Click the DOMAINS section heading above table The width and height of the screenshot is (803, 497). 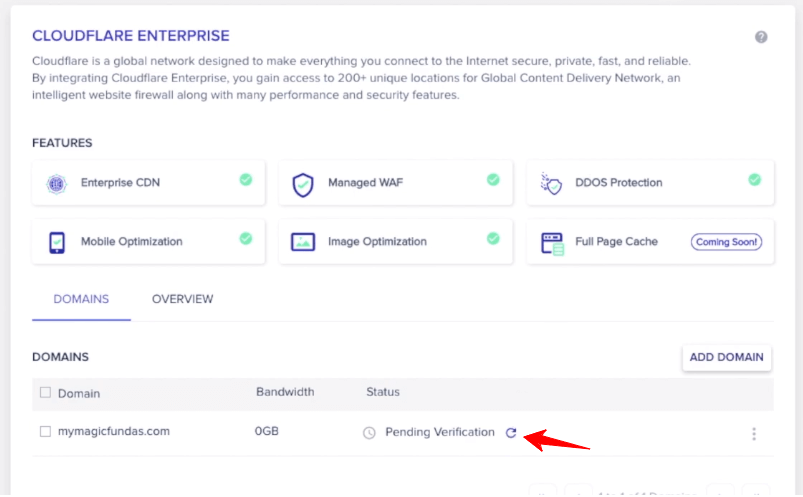tap(60, 357)
